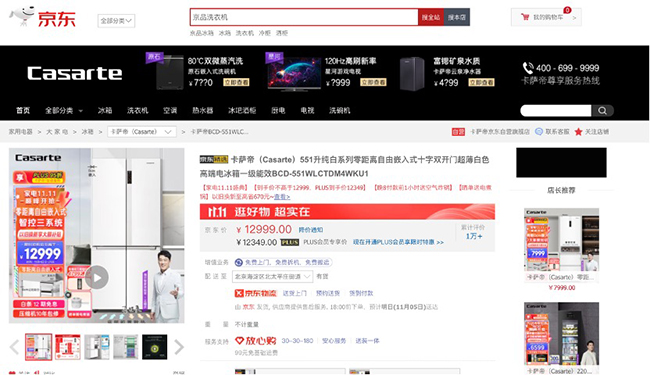Image resolution: width=650 pixels, height=375 pixels.
Task: Select the black fifth product thumbnail
Action: (x=155, y=347)
